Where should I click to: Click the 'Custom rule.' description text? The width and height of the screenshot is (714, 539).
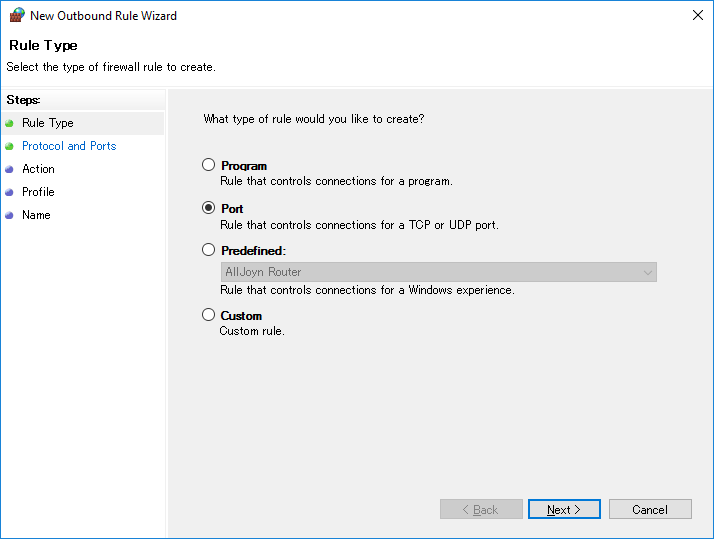click(252, 331)
